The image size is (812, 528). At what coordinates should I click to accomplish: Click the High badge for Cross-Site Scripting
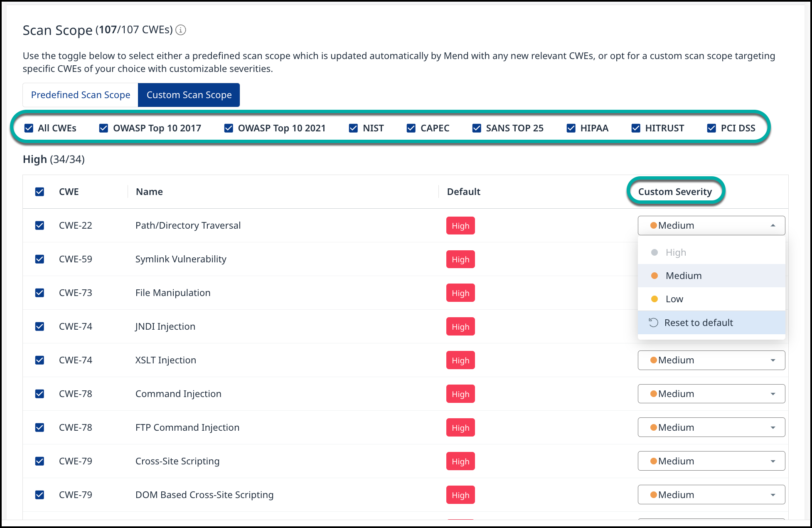point(460,461)
